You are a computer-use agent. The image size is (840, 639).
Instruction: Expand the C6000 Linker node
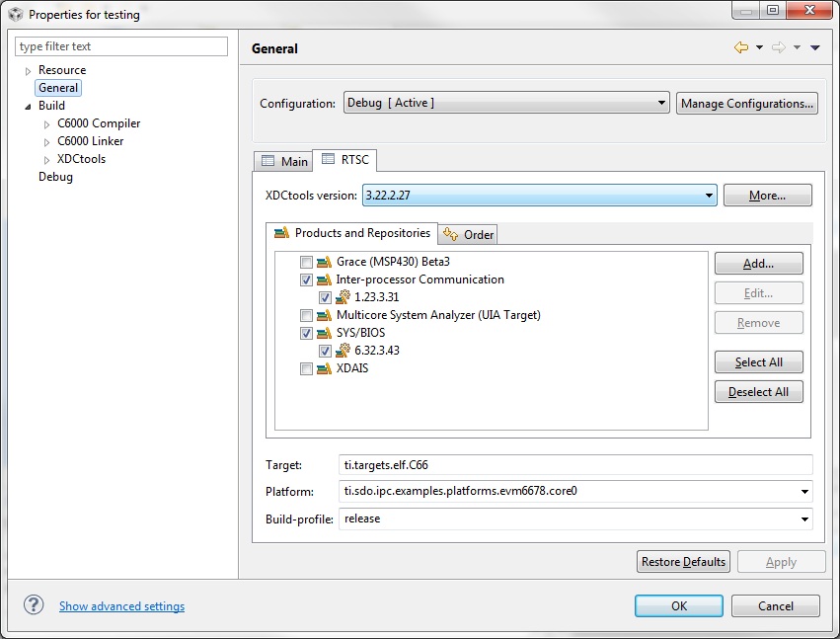point(46,142)
